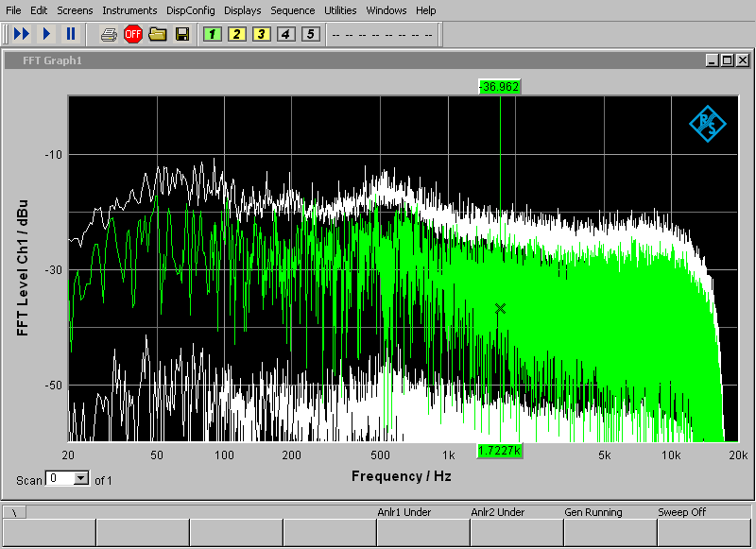
Task: Click the FFT Level Ch1 / dBu label
Action: coord(22,268)
